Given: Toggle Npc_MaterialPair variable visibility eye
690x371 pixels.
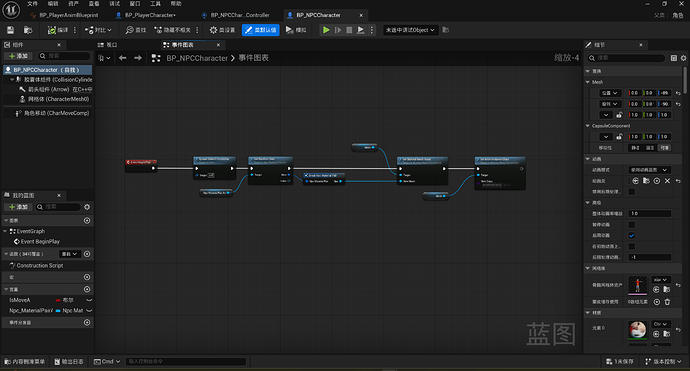Looking at the screenshot, I should pyautogui.click(x=89, y=311).
